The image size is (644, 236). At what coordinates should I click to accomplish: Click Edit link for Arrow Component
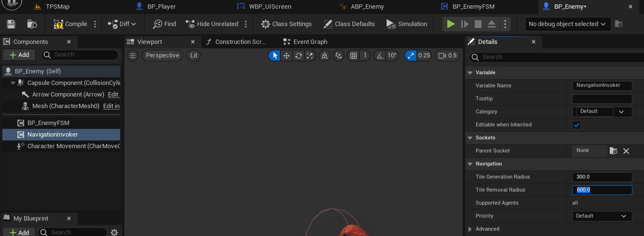click(x=113, y=95)
